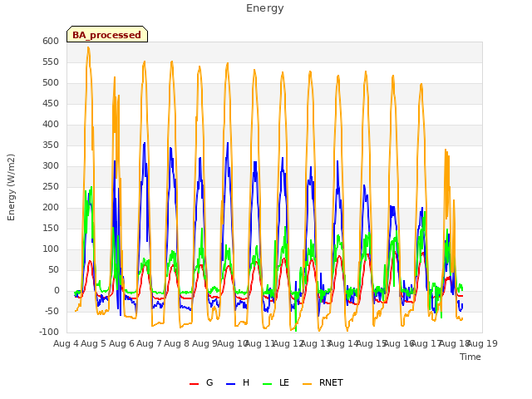Image resolution: width=532 pixels, height=399 pixels.
Task: Click the 600 y-axis tick label
Action: tap(51, 41)
